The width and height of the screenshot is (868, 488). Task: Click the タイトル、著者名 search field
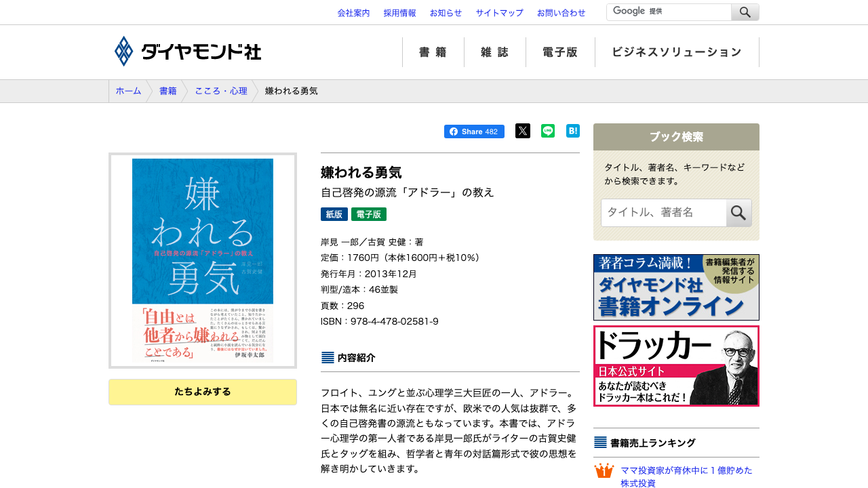663,213
